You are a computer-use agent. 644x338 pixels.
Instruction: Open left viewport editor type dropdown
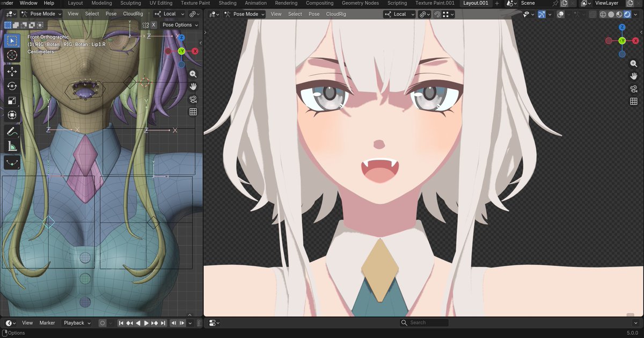click(x=11, y=14)
